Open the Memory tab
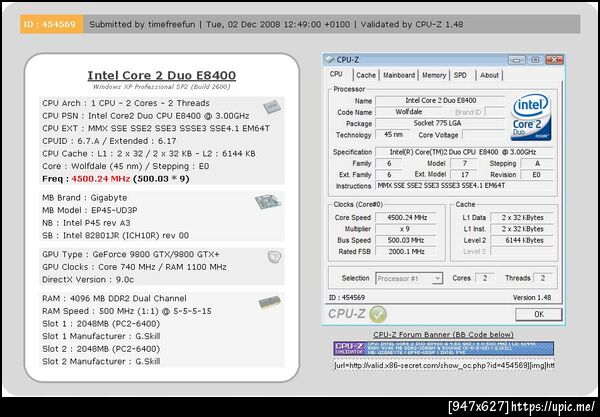 coord(434,75)
